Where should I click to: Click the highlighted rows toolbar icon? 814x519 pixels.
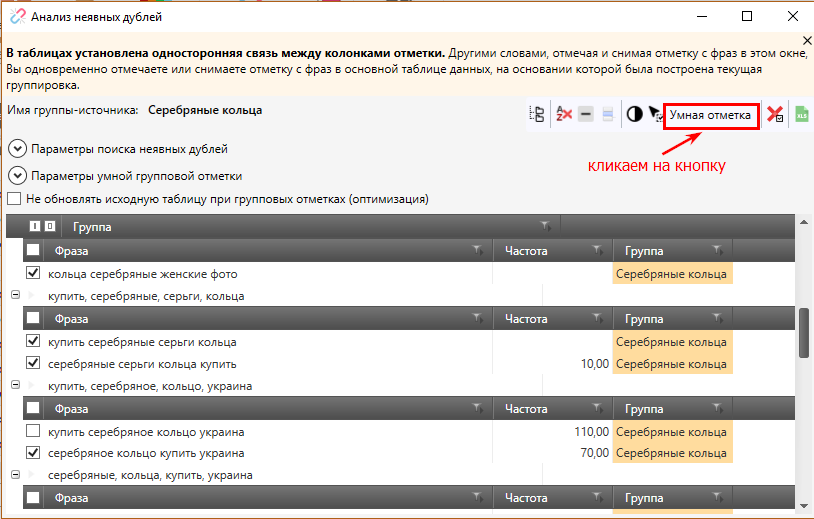coord(608,114)
